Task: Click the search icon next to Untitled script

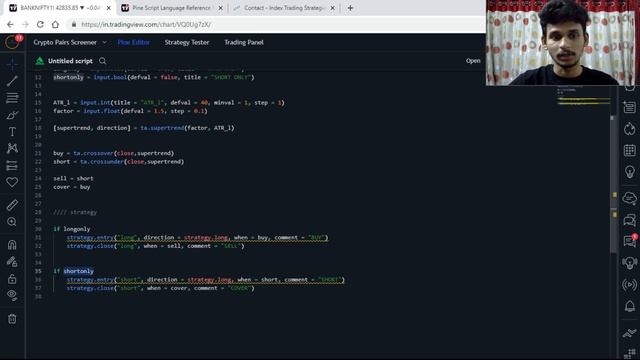Action: [103, 61]
